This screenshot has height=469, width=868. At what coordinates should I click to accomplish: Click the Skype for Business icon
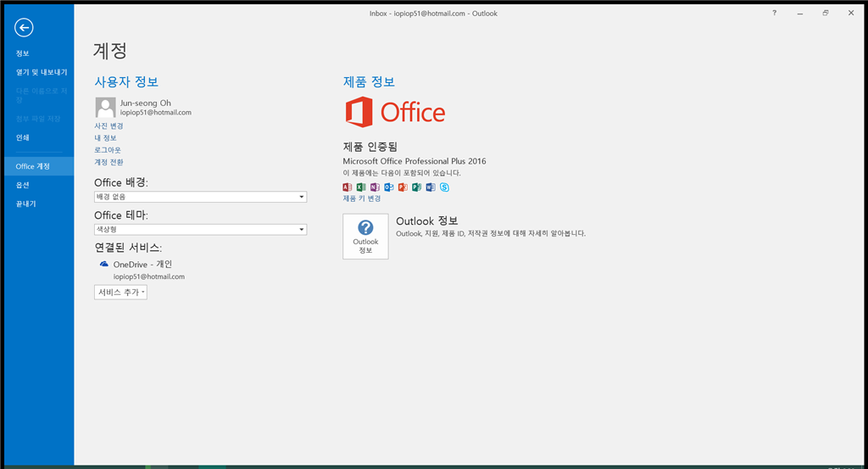(x=444, y=187)
